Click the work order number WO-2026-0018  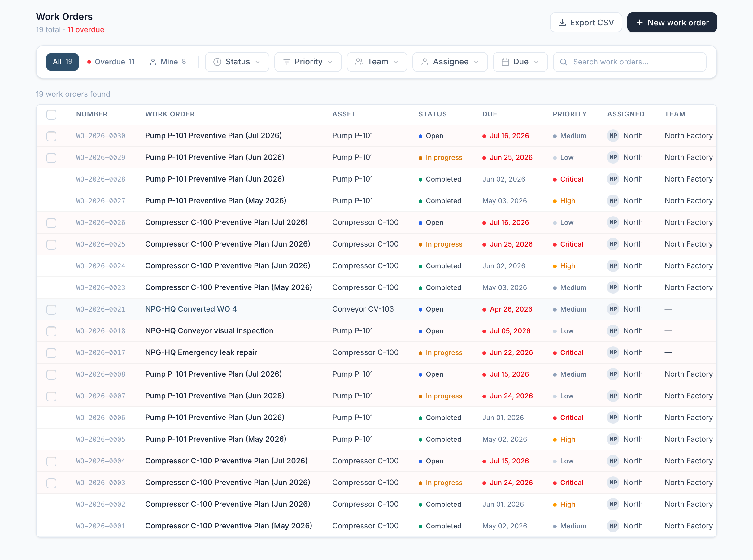100,331
